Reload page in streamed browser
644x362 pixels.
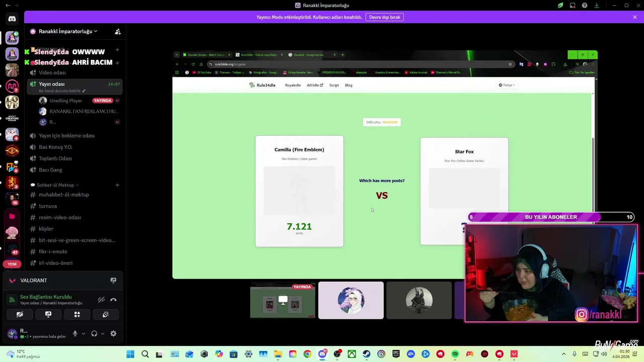(193, 64)
